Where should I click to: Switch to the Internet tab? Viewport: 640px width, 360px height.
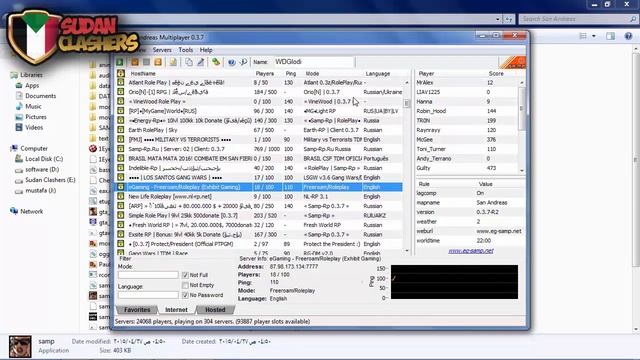click(x=176, y=310)
